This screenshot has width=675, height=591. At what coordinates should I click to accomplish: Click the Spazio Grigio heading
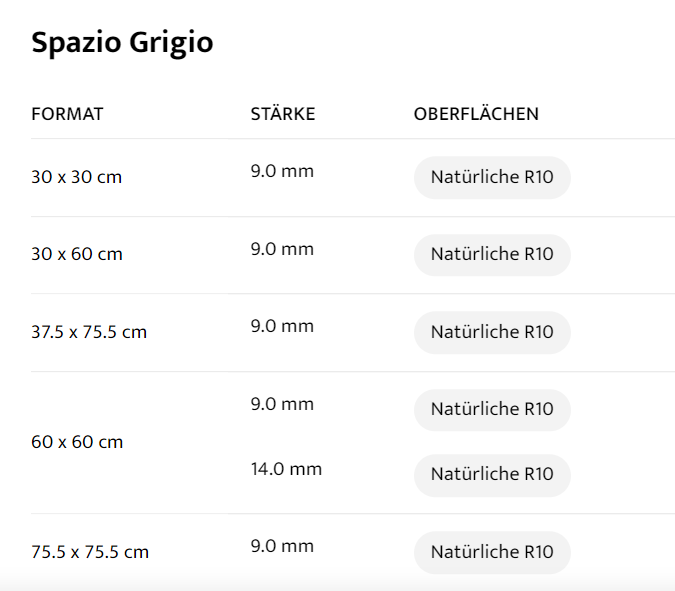click(x=122, y=43)
